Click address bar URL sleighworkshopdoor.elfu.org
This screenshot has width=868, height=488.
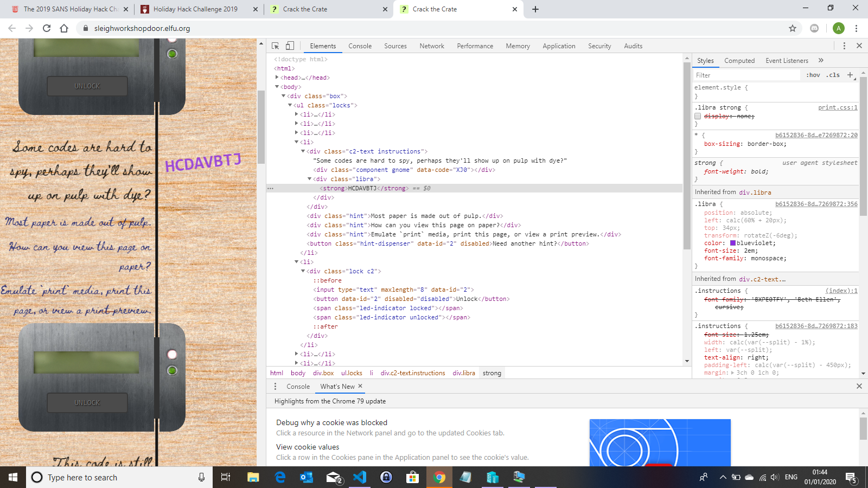[142, 28]
